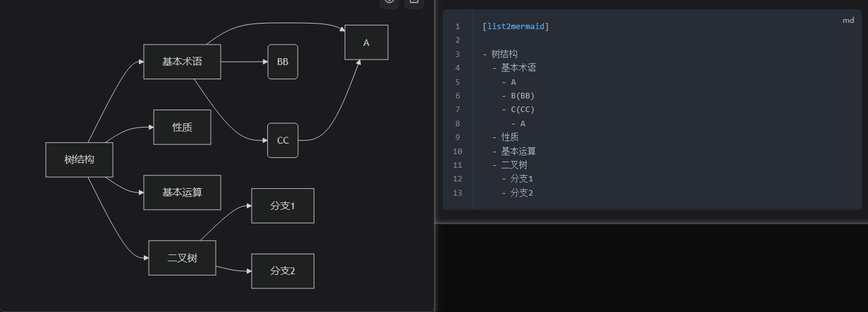Viewport: 868px width, 312px height.
Task: Select the 二叉树 node in the flowchart
Action: (182, 258)
